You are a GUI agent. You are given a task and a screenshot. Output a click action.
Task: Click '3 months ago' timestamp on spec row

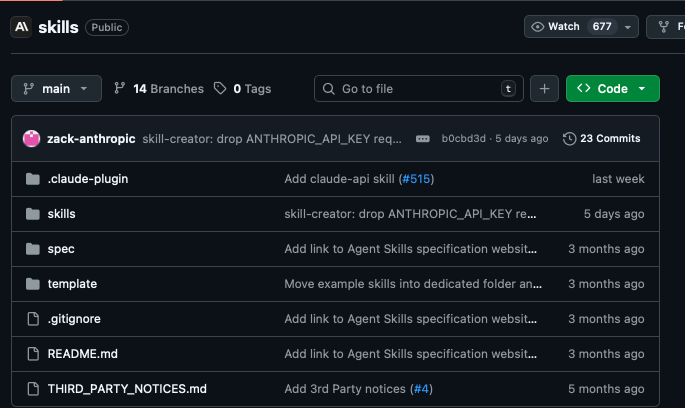click(606, 249)
